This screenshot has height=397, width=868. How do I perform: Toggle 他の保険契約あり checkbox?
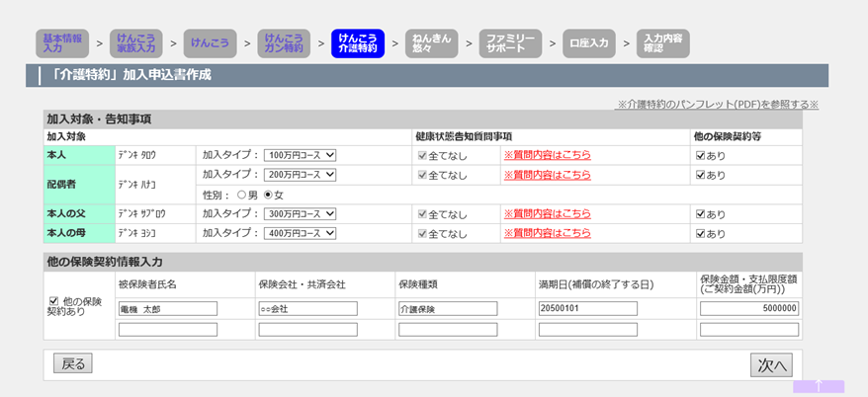pyautogui.click(x=53, y=300)
